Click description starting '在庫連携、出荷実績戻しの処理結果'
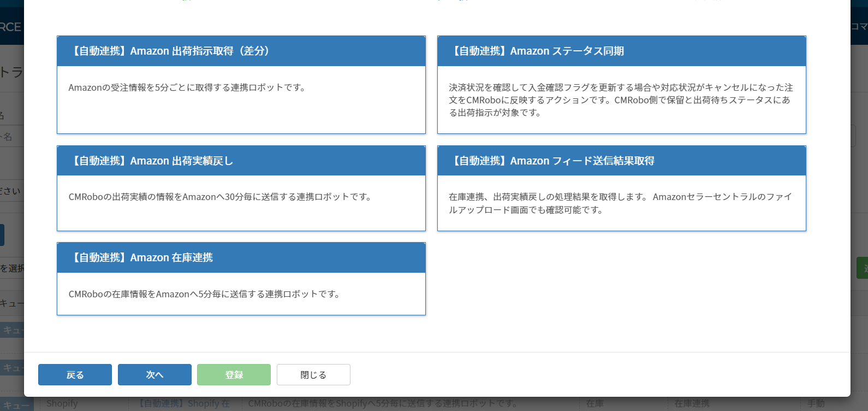This screenshot has height=411, width=868. click(x=620, y=203)
